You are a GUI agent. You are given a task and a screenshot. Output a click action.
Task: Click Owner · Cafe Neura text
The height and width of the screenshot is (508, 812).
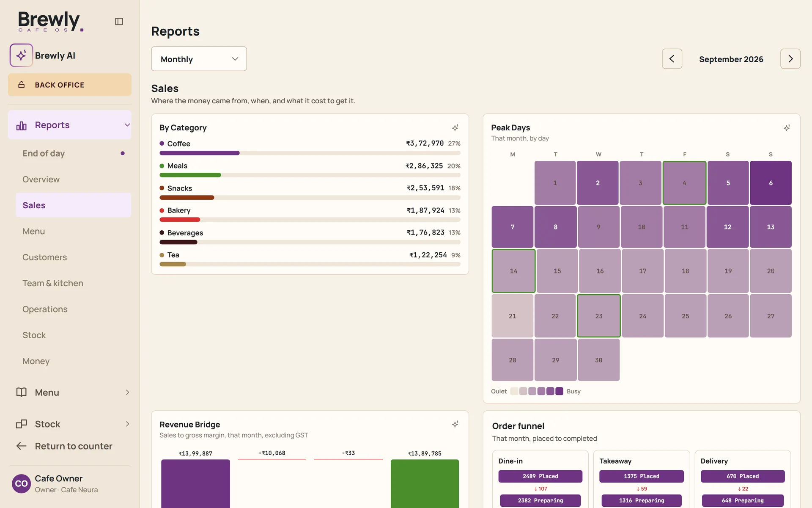coord(66,490)
